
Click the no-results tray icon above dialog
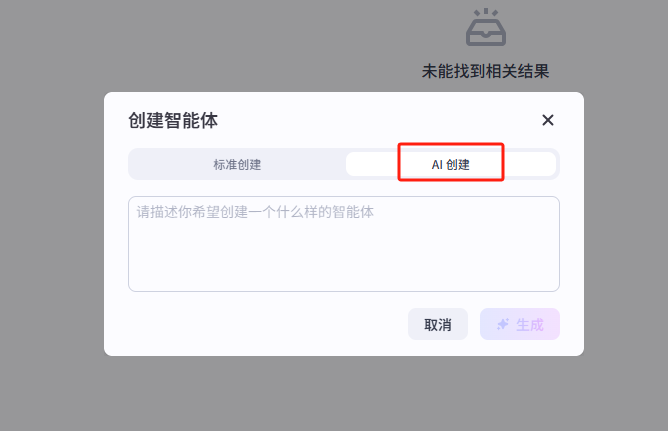486,28
